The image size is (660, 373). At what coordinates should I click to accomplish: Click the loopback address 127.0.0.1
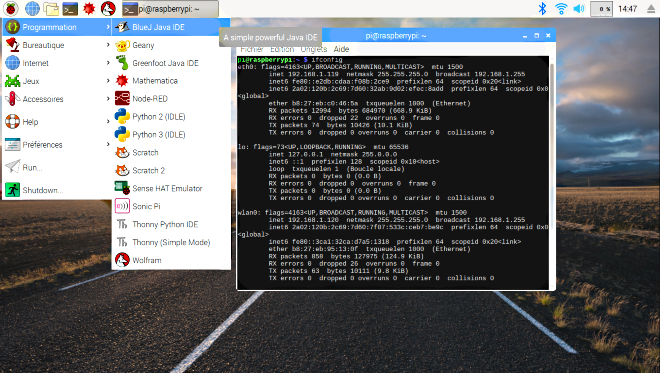[306, 154]
